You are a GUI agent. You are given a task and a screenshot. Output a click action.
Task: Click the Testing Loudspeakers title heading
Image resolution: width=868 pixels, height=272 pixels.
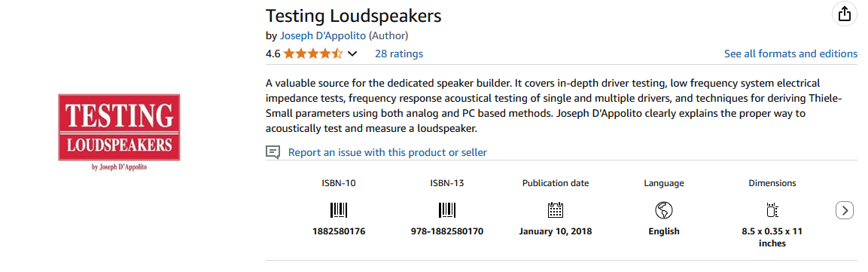click(353, 15)
